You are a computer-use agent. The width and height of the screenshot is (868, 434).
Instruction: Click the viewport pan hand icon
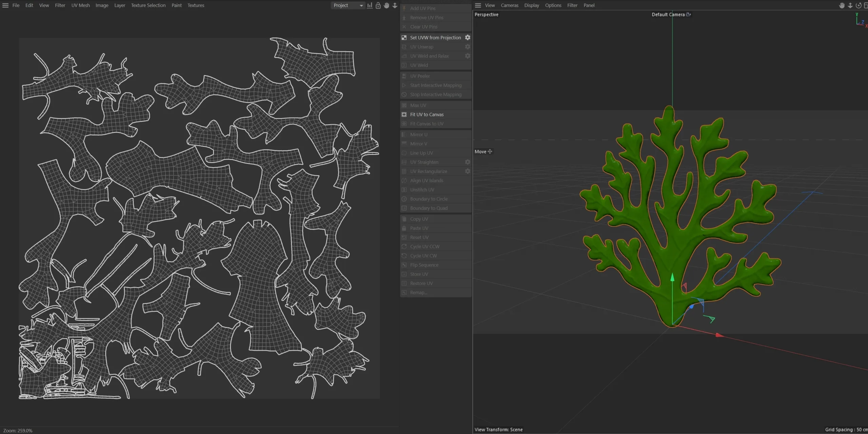tap(842, 5)
